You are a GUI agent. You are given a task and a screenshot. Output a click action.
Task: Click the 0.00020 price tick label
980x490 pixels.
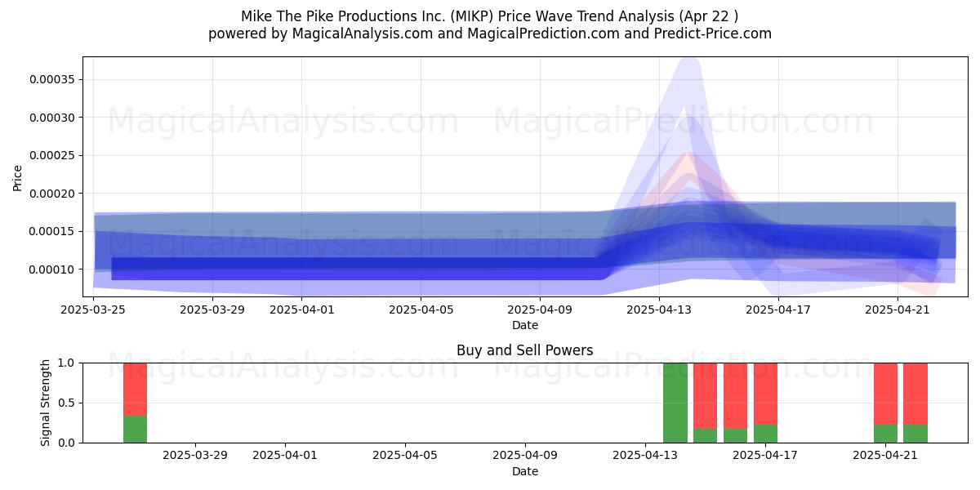pos(51,194)
